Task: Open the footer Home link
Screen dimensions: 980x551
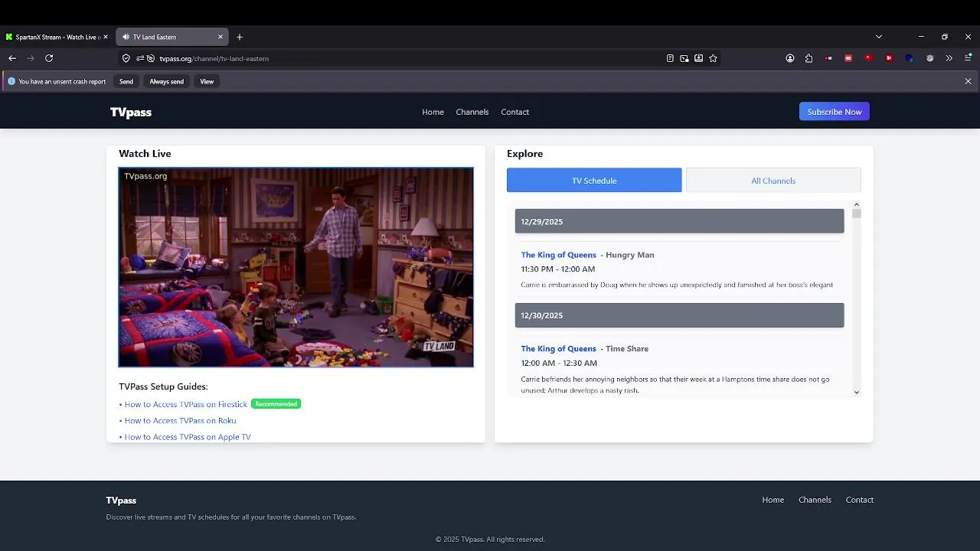Action: (773, 500)
